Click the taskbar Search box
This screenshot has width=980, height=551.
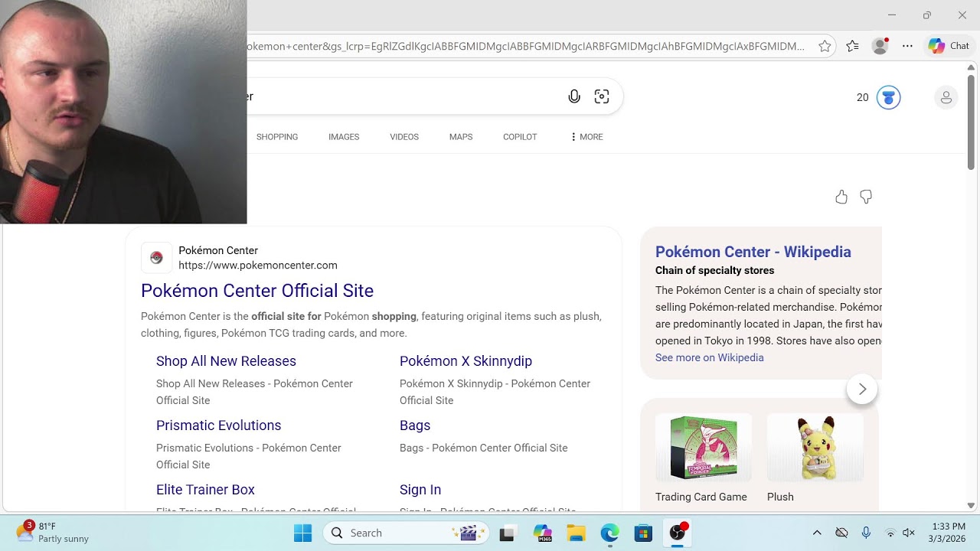tap(407, 533)
